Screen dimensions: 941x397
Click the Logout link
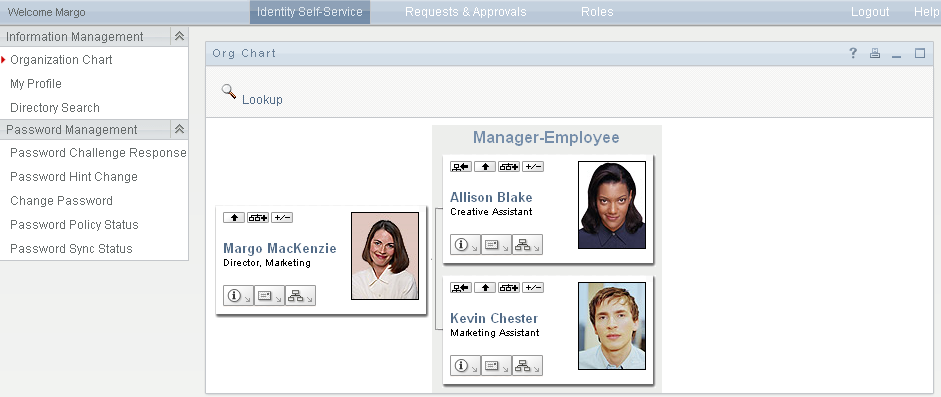pos(870,12)
